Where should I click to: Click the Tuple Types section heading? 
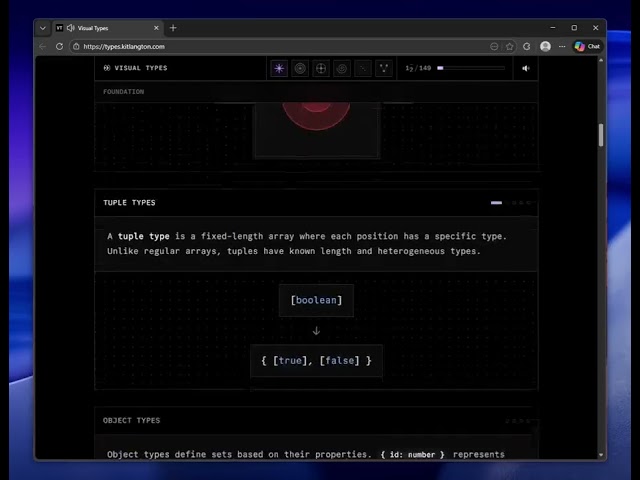pyautogui.click(x=129, y=203)
